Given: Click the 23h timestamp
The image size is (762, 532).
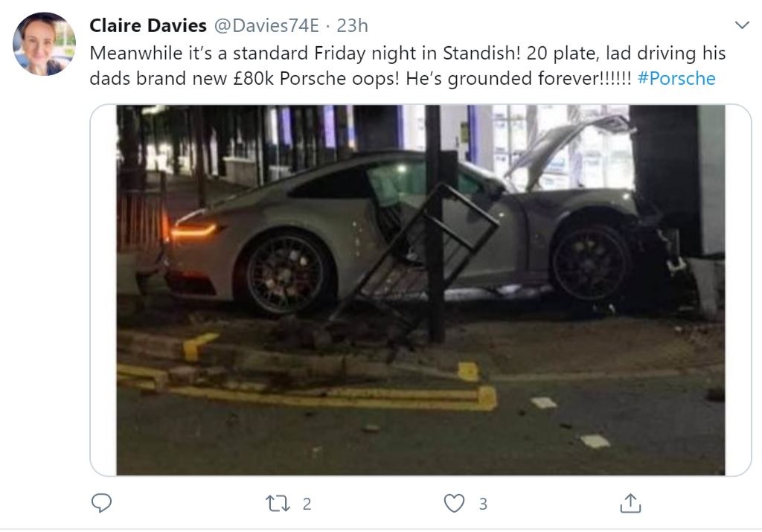Looking at the screenshot, I should click(x=352, y=25).
